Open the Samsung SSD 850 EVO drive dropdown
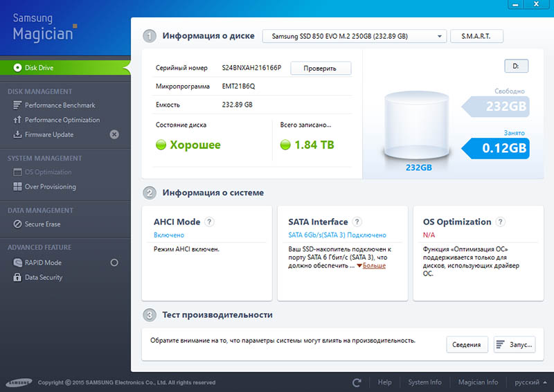 [355, 36]
